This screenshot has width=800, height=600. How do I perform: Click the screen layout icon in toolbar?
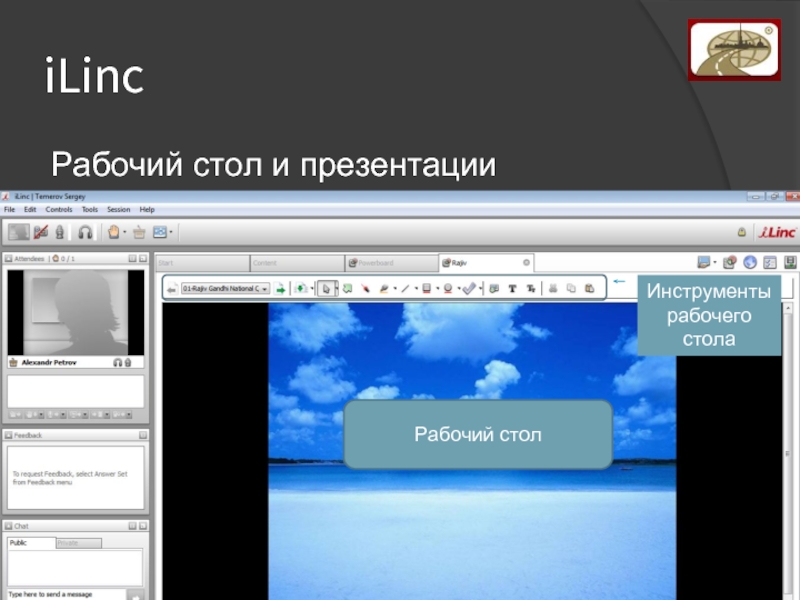tap(160, 232)
